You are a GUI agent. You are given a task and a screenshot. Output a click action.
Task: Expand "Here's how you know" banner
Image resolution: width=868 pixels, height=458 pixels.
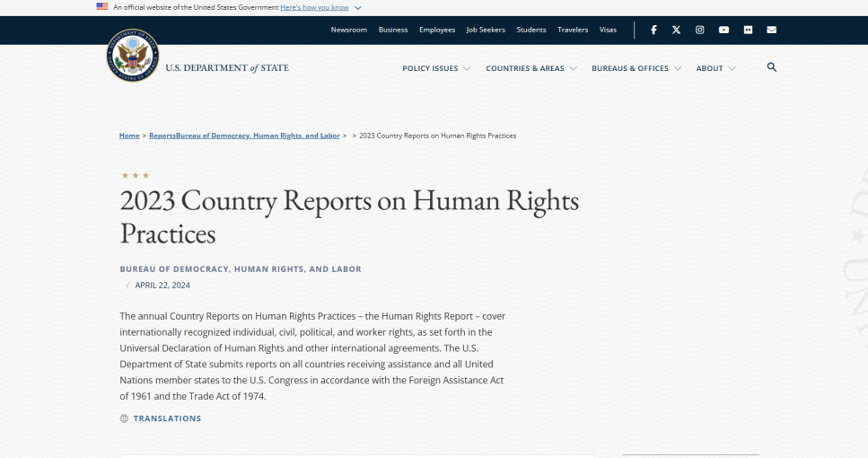pos(320,7)
